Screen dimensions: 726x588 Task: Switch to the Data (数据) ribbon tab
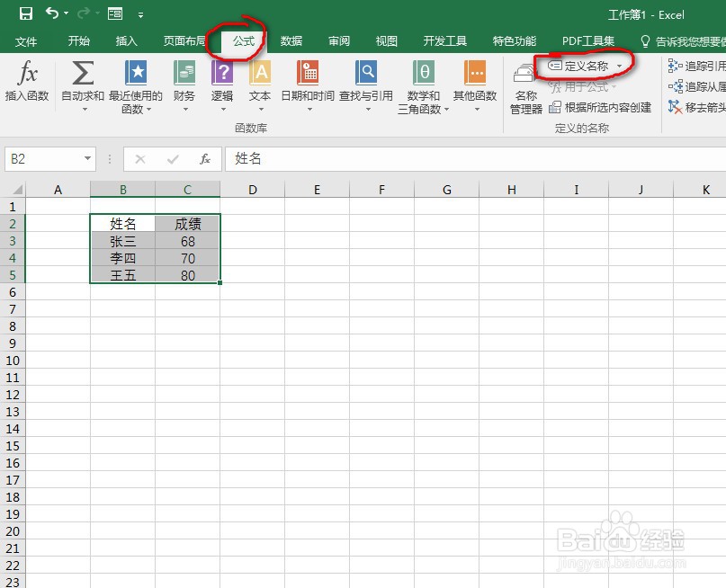(291, 40)
